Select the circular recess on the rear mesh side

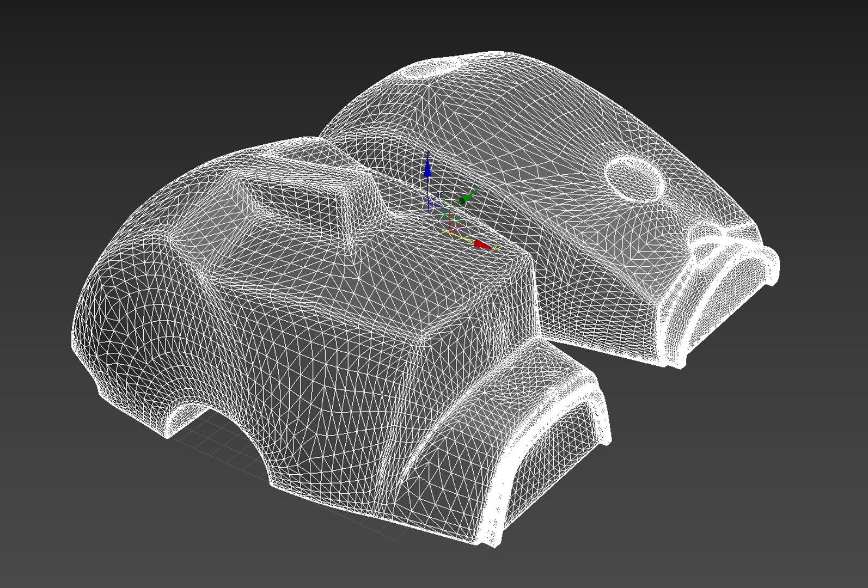coord(635,179)
